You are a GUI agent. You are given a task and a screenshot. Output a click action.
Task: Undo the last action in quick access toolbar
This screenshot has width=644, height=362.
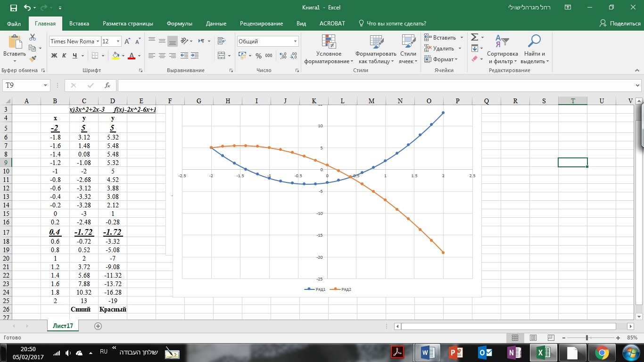27,8
